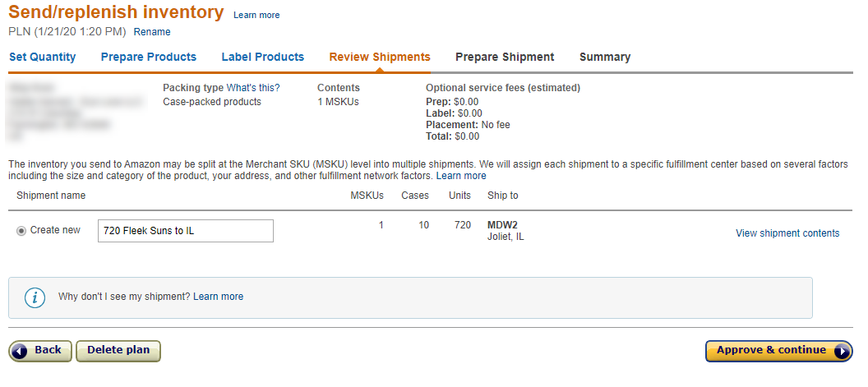Click the Back button arrow icon
Image resolution: width=868 pixels, height=387 pixels.
point(20,351)
